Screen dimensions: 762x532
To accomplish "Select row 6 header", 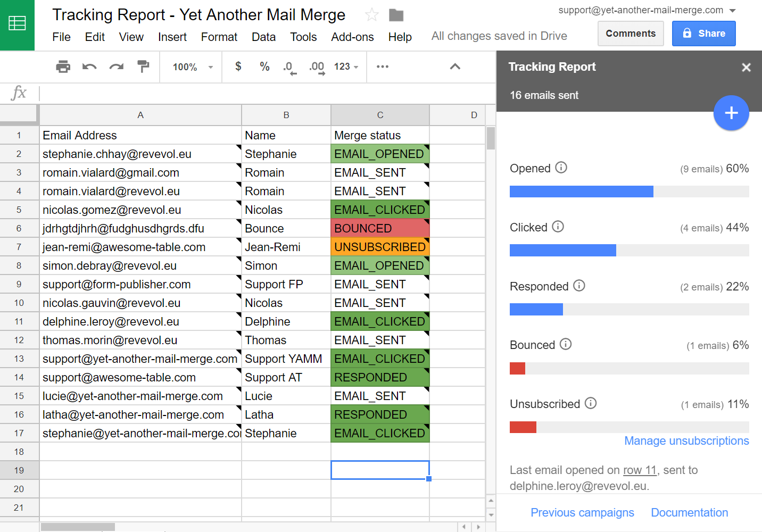I will 19,228.
